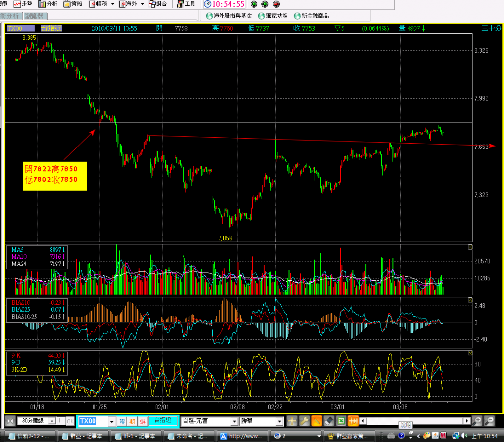Open the 海外 overseas menu

(128, 4)
